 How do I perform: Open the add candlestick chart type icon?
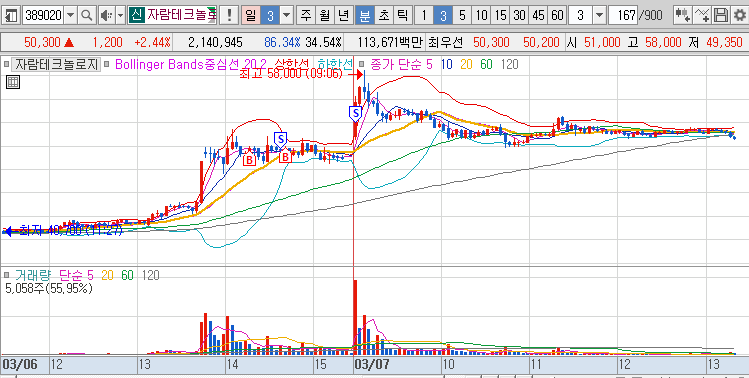click(x=683, y=16)
